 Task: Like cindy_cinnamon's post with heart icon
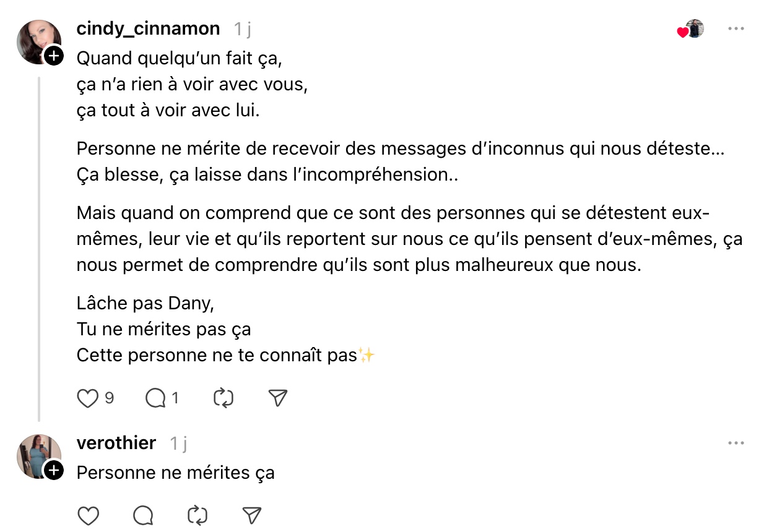tap(88, 398)
